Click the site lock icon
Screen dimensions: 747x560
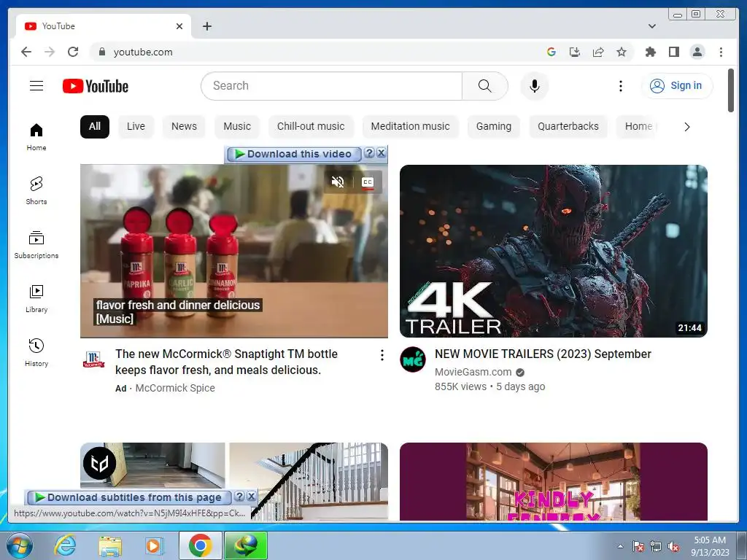(x=101, y=52)
